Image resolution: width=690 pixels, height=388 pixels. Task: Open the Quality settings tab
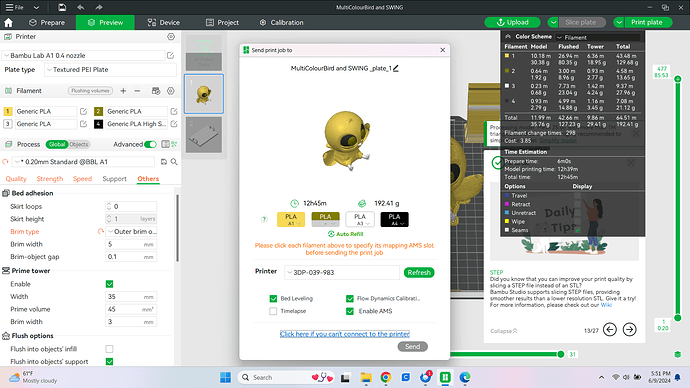(16, 179)
